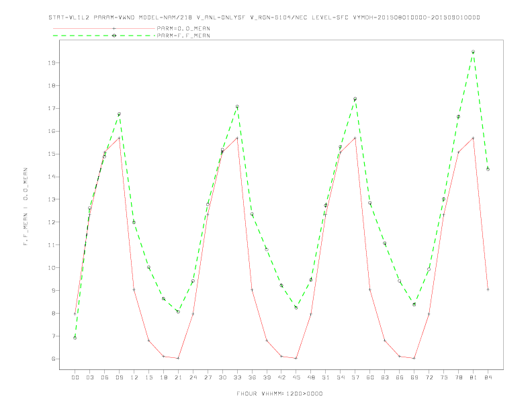This screenshot has width=532, height=411.
Task: Click the x-axis tick label 33
Action: click(237, 377)
